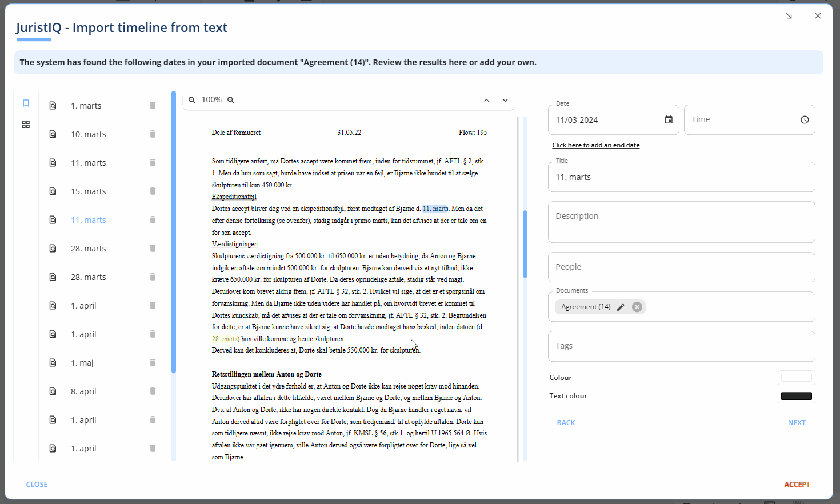Viewport: 840px width, 504px height.
Task: Click the document search icon beside 15. marts
Action: [53, 191]
